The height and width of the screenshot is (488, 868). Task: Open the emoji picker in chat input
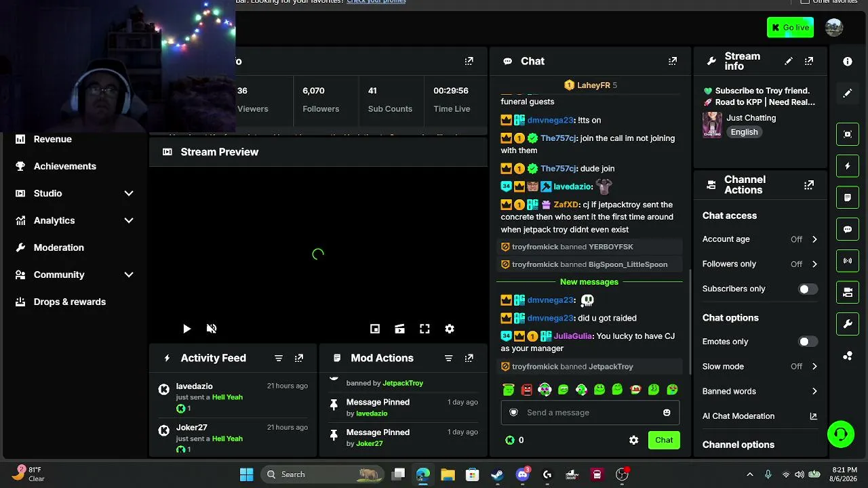coord(667,413)
